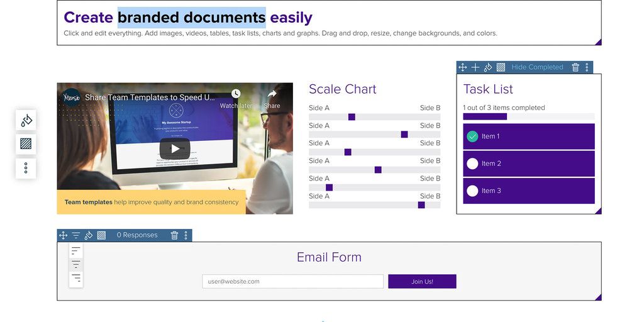Click the highlighted 'branded documents' text
The width and height of the screenshot is (644, 322).
tap(192, 18)
